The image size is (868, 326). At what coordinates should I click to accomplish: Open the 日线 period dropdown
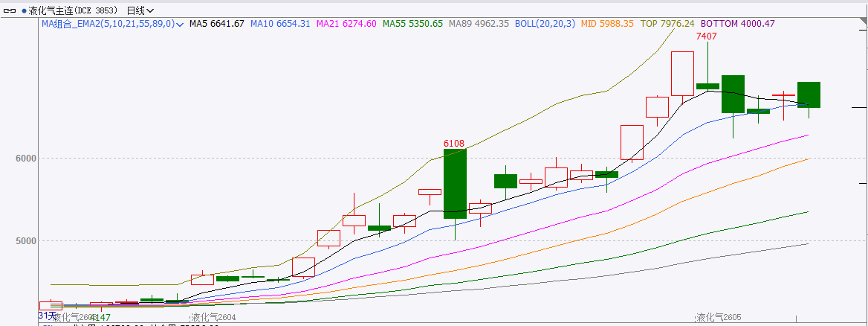tap(140, 10)
